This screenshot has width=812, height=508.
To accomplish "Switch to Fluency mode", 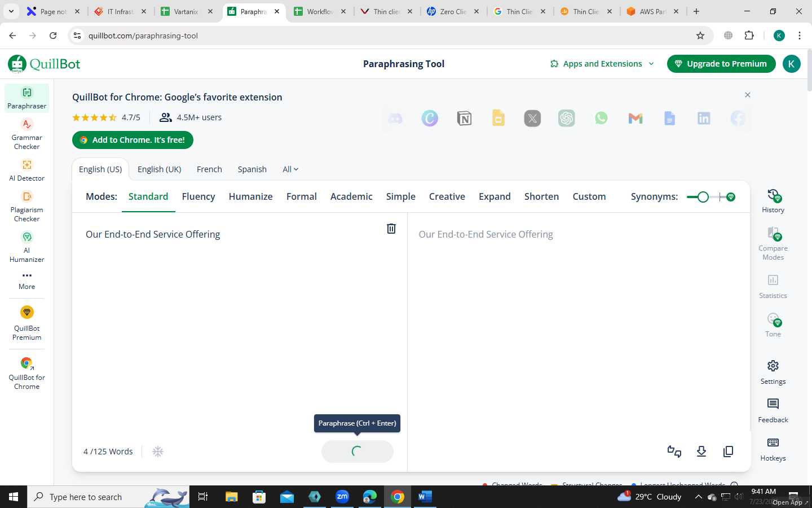I will coord(198,196).
